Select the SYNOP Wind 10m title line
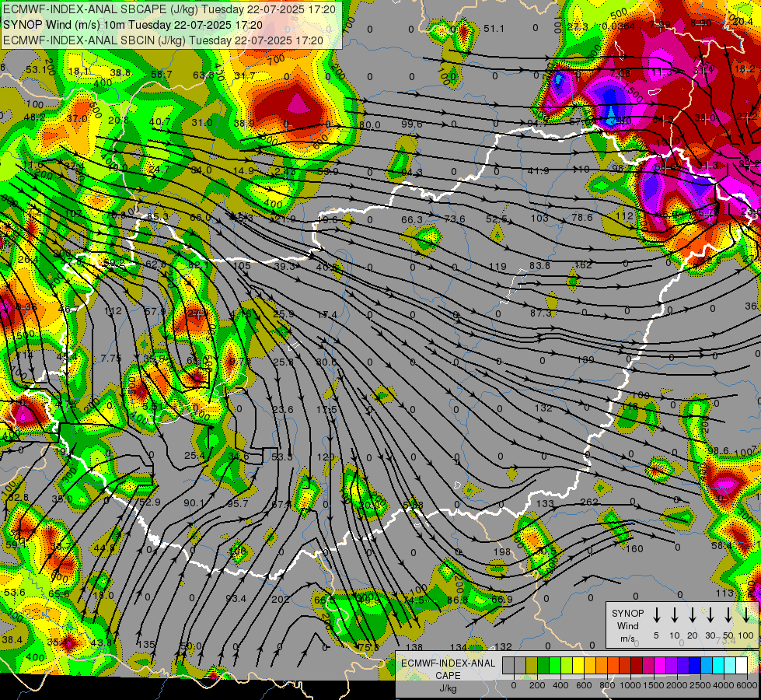Image resolution: width=761 pixels, height=700 pixels. 132,25
